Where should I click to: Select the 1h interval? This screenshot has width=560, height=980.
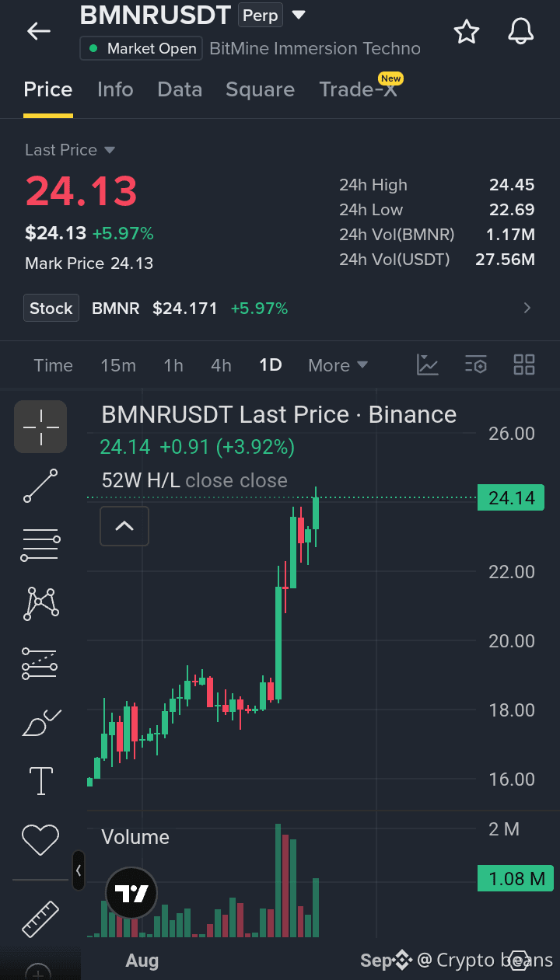(x=173, y=365)
